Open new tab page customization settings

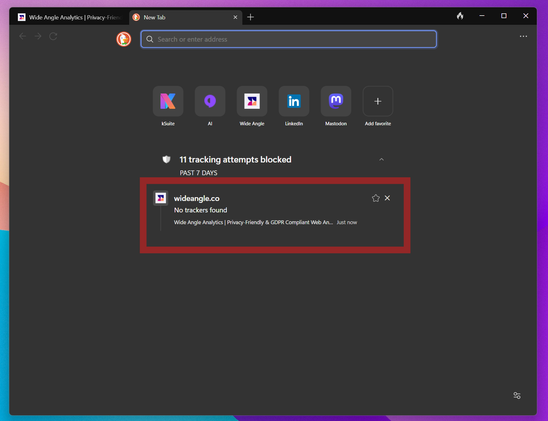point(517,395)
